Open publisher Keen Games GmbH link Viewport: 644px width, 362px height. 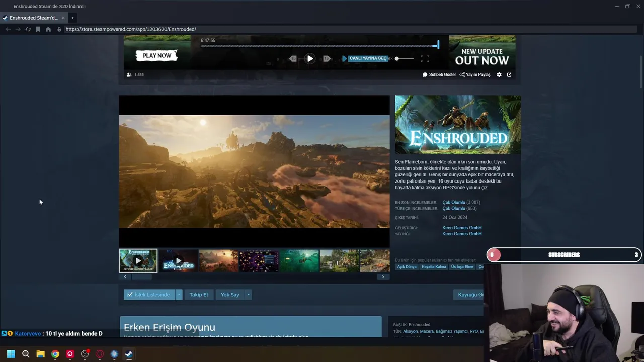click(462, 234)
